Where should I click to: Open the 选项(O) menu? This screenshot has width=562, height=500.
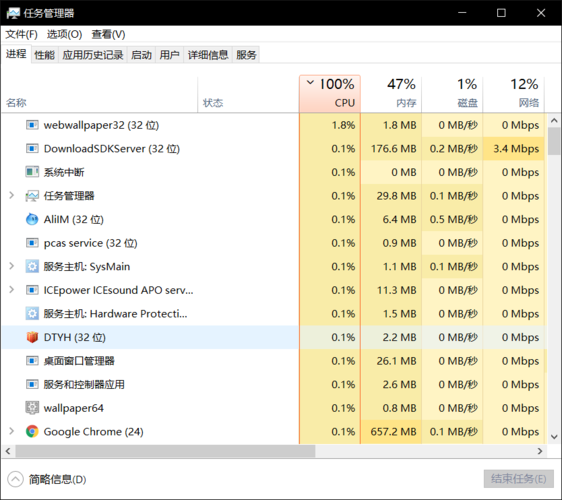tap(65, 34)
